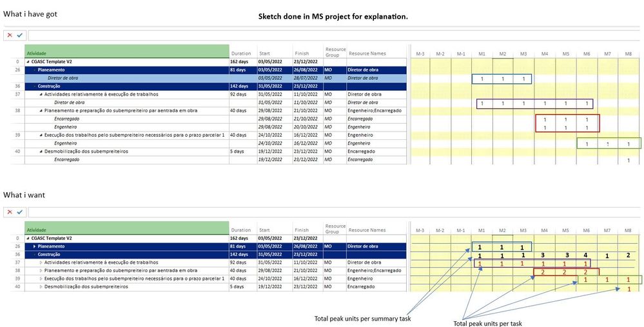The image size is (644, 327).
Task: Select row ID 38 header in the lower table
Action: 17,271
